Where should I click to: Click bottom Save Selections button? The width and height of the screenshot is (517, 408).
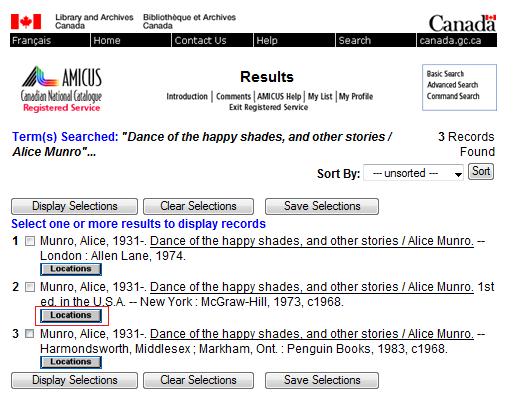tap(322, 380)
